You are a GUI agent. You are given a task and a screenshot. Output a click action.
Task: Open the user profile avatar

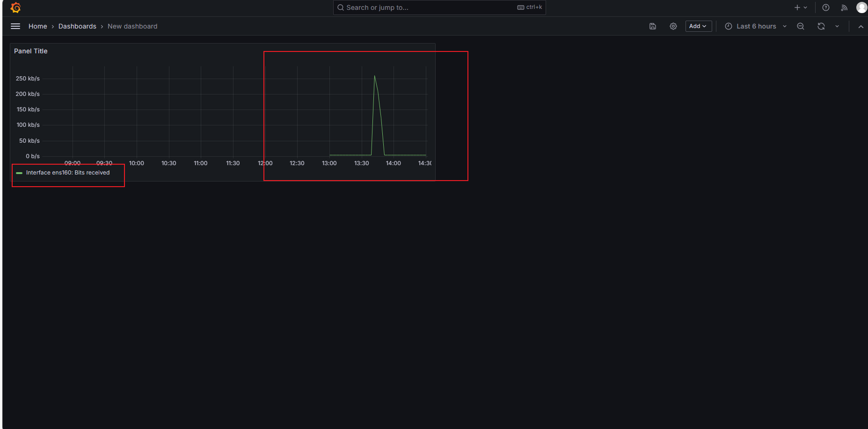tap(862, 7)
